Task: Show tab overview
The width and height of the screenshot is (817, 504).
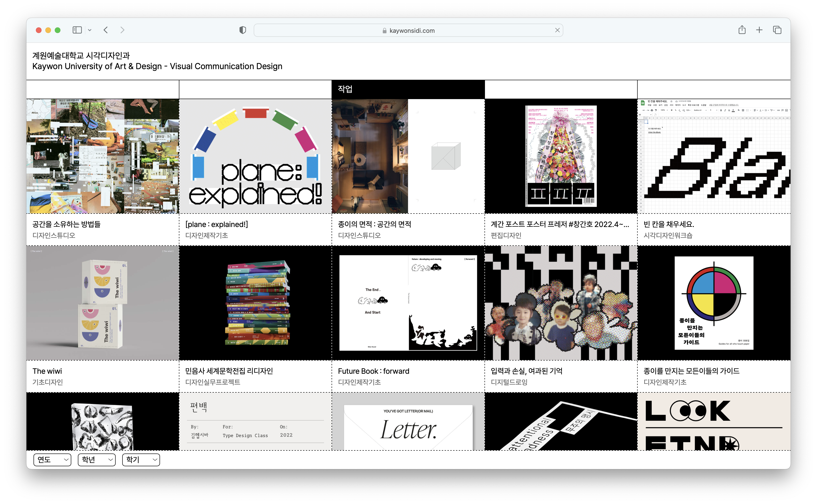Action: pyautogui.click(x=777, y=30)
